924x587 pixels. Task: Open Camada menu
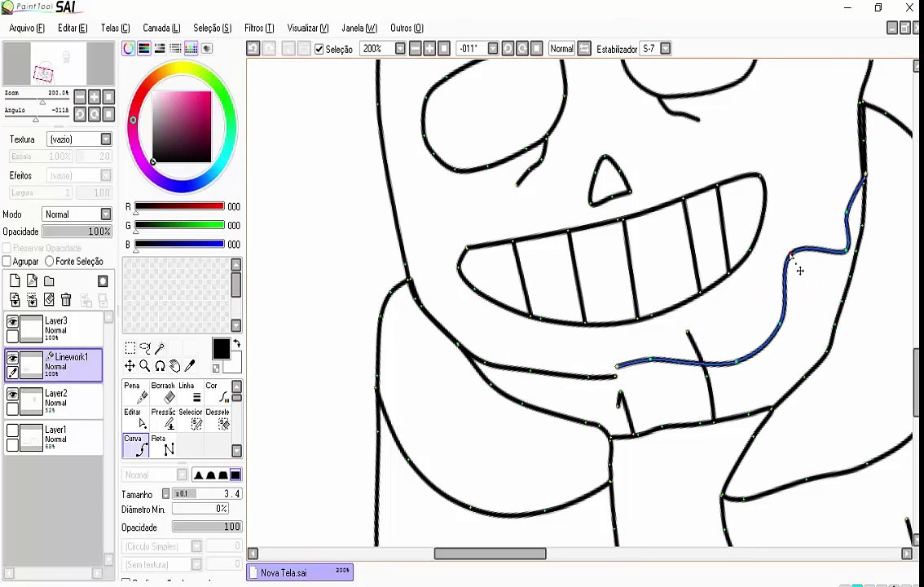pos(161,28)
